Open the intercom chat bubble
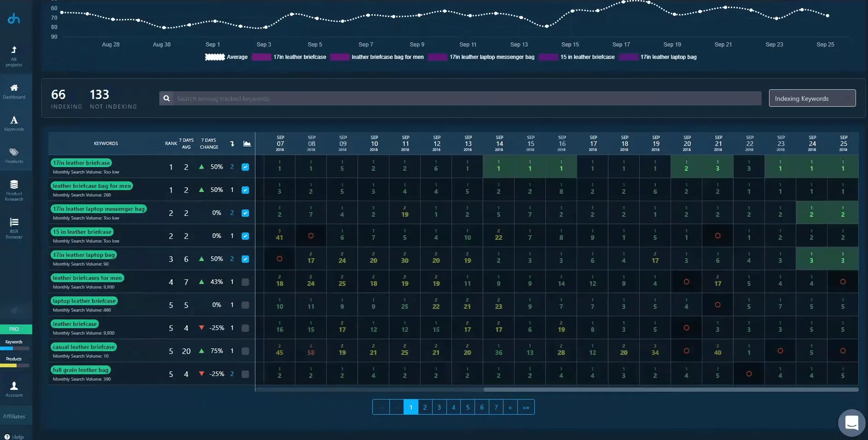 [x=852, y=423]
